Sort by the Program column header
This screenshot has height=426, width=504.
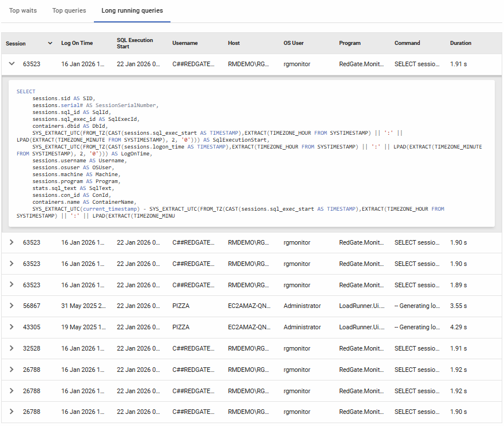(x=350, y=43)
